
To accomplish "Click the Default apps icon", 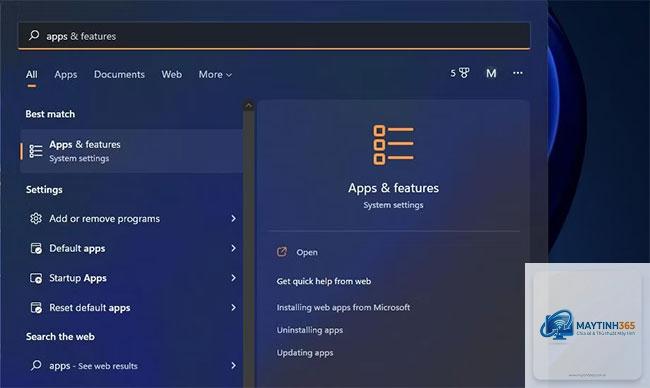I will [36, 248].
